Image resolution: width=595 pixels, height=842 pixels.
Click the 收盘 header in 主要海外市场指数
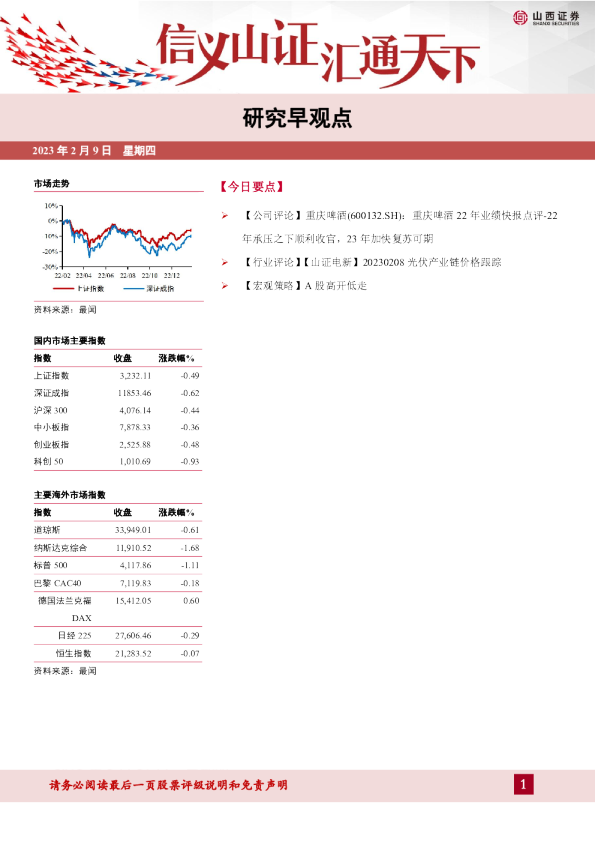point(122,513)
